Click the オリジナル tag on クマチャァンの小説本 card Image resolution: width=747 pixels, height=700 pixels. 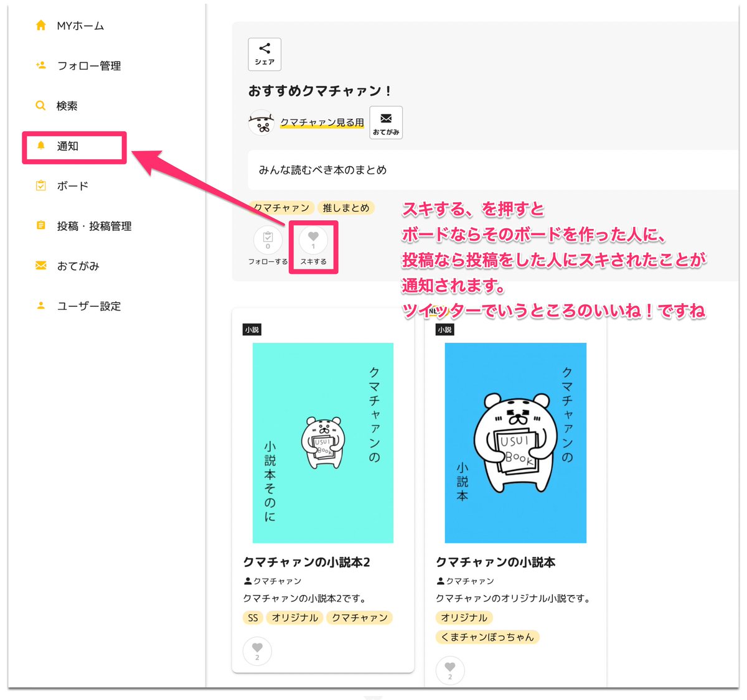point(464,618)
